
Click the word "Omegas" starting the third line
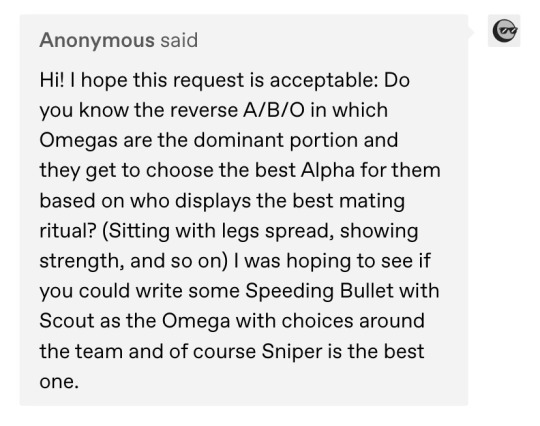[x=79, y=141]
